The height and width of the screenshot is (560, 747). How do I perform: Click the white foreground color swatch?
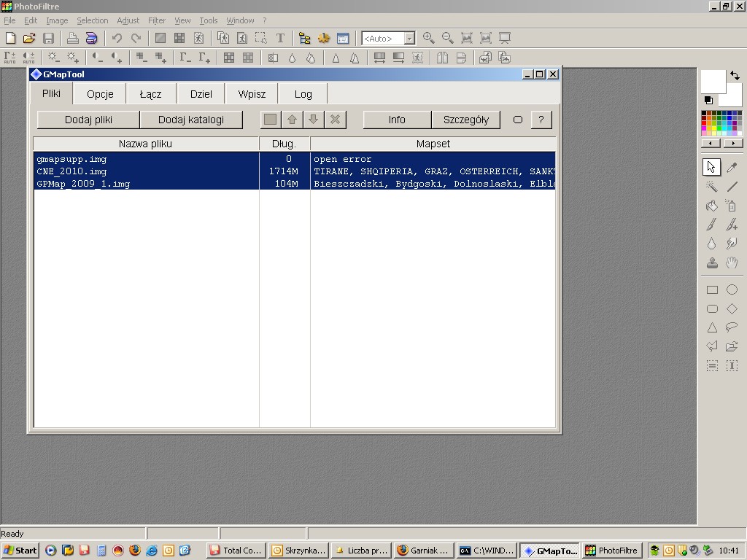click(712, 81)
